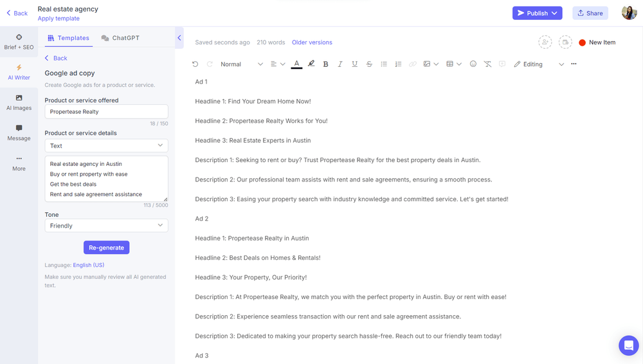Clear text formatting

(487, 64)
